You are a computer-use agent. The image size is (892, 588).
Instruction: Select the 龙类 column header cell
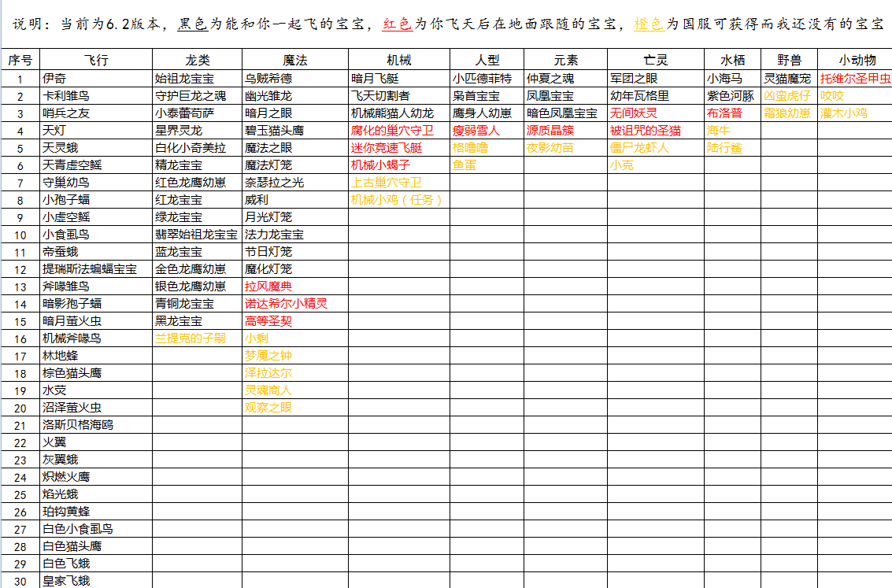click(x=198, y=60)
